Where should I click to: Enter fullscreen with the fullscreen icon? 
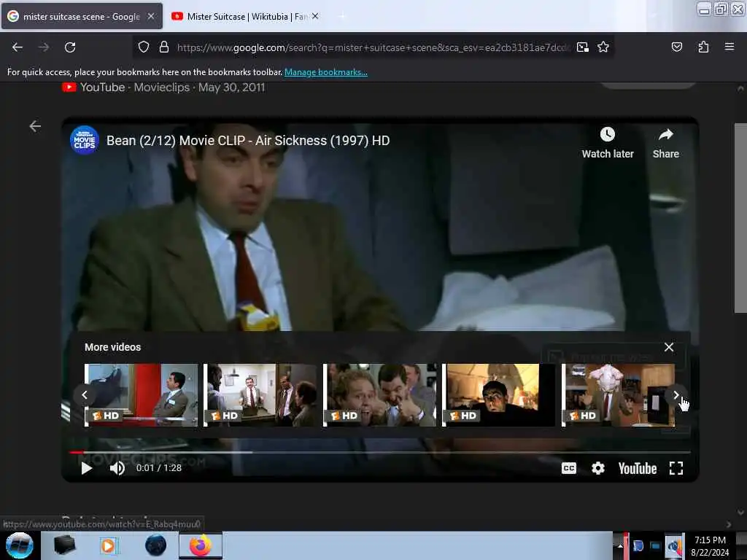click(676, 468)
